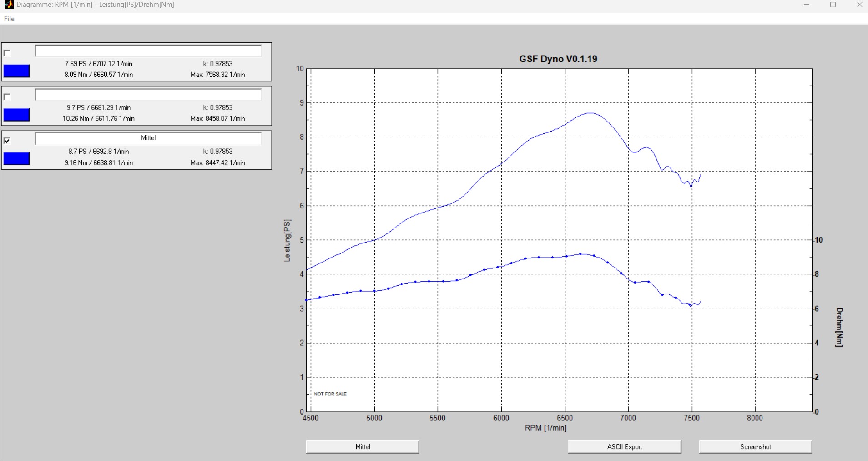Click the blue color swatch of the 7.69 PS run
Image resolution: width=868 pixels, height=461 pixels.
16,71
